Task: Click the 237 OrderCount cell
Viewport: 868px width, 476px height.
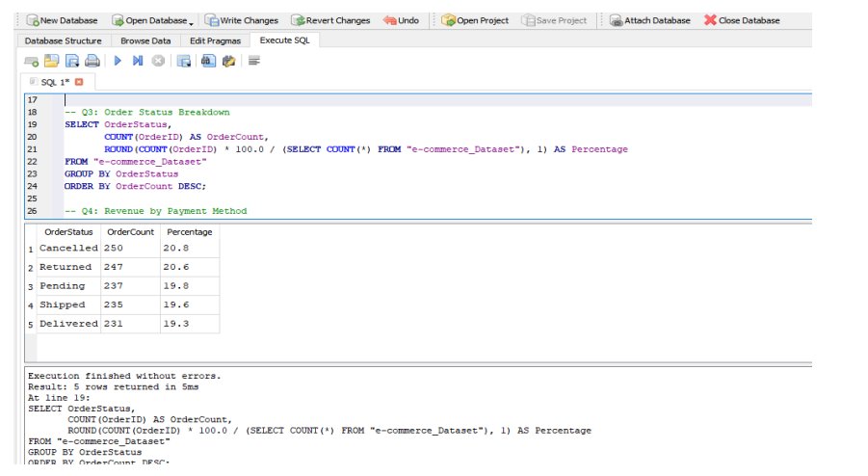Action: pyautogui.click(x=131, y=286)
